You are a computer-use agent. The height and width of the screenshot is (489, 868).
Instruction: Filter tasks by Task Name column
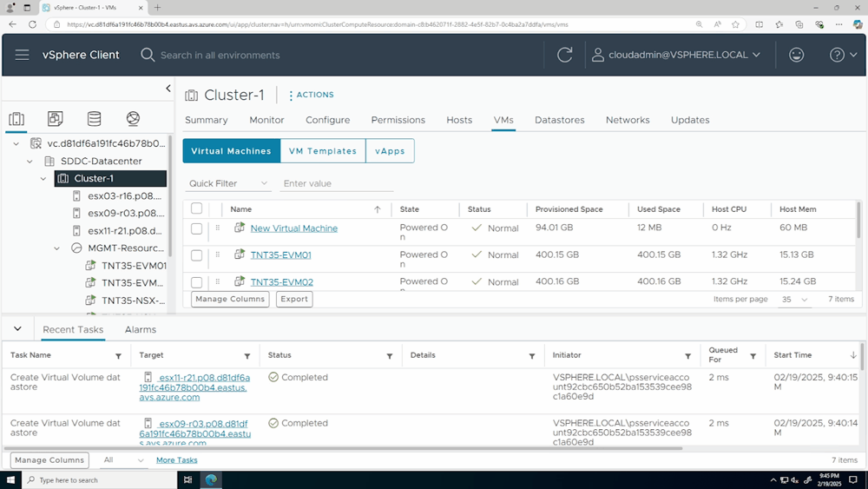(x=118, y=356)
